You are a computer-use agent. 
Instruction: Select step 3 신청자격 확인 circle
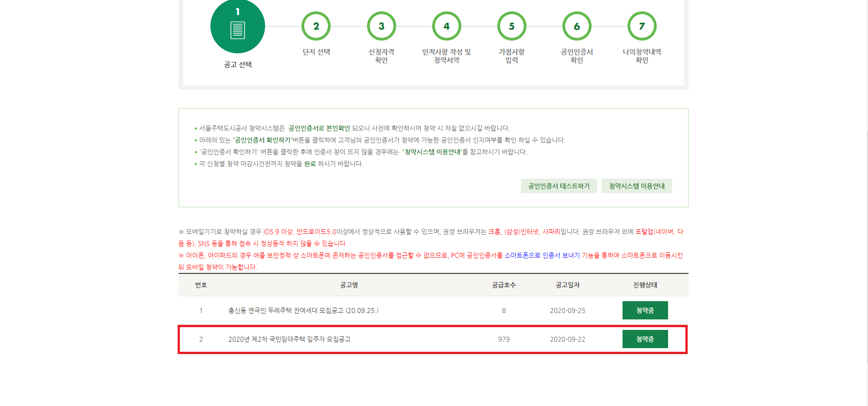click(382, 26)
